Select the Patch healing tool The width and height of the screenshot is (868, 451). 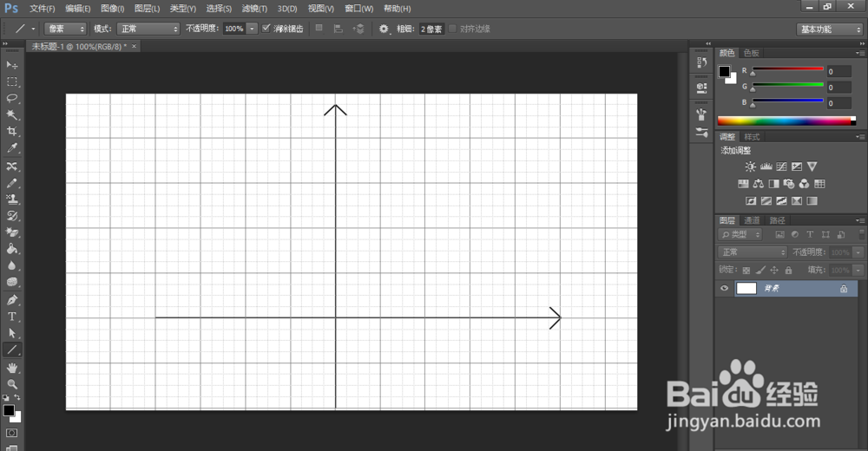coord(11,167)
